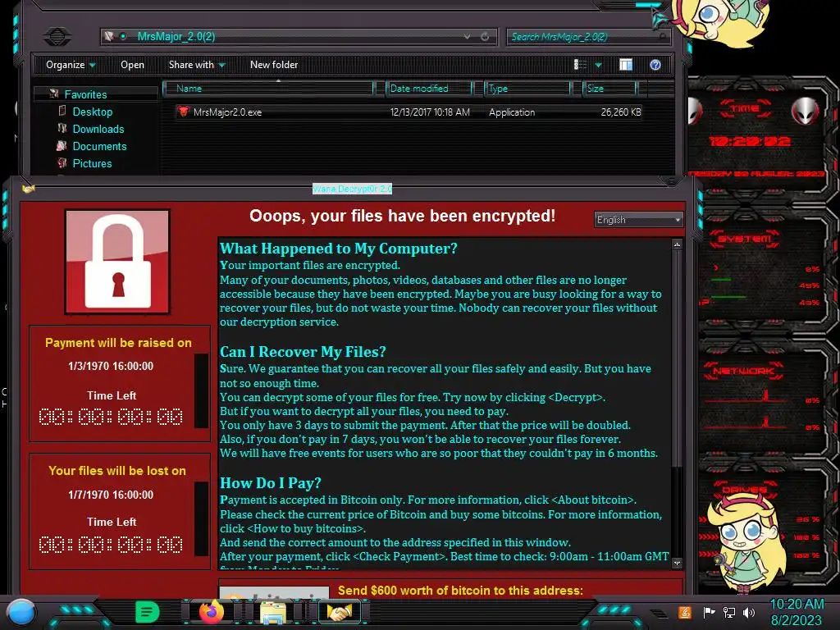Screen dimensions: 840x630
Task: Click the Explorer help question mark icon
Action: 655,65
